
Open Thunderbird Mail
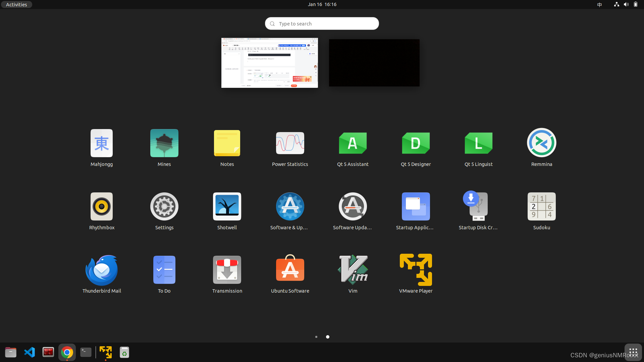101,274
